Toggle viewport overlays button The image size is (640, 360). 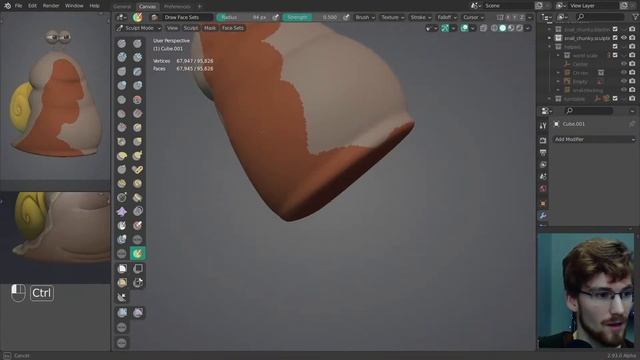pos(464,28)
